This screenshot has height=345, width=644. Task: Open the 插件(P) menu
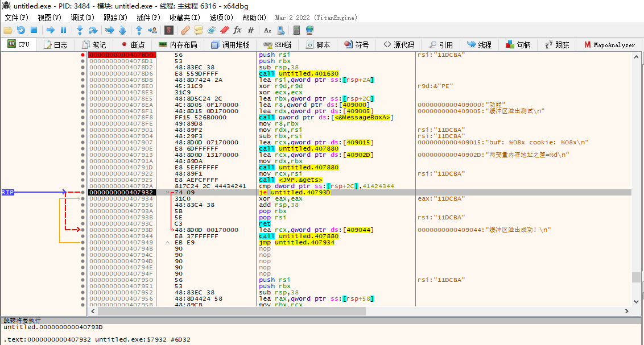tap(148, 18)
